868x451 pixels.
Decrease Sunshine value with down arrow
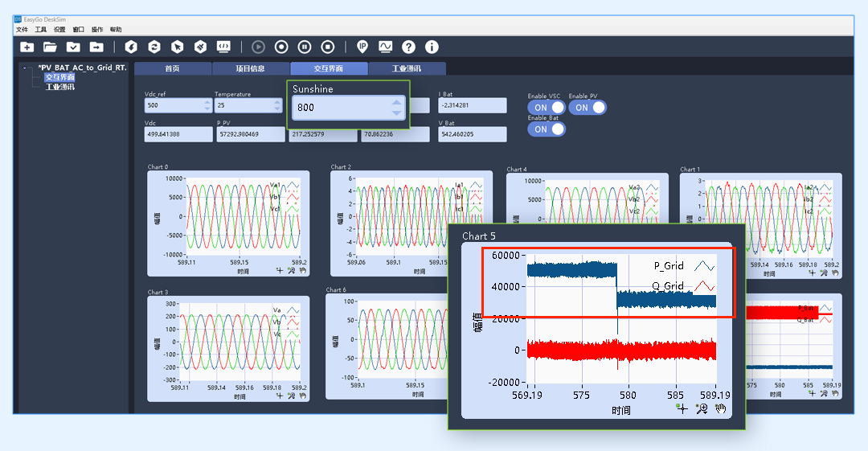396,113
